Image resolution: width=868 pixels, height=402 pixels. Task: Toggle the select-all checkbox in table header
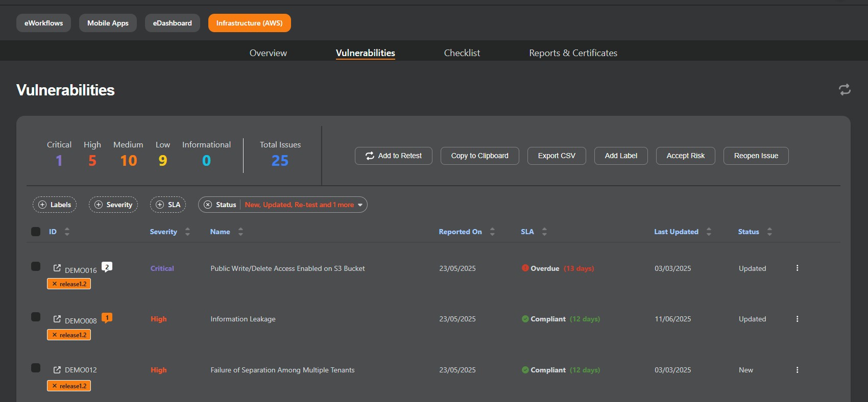click(x=36, y=232)
